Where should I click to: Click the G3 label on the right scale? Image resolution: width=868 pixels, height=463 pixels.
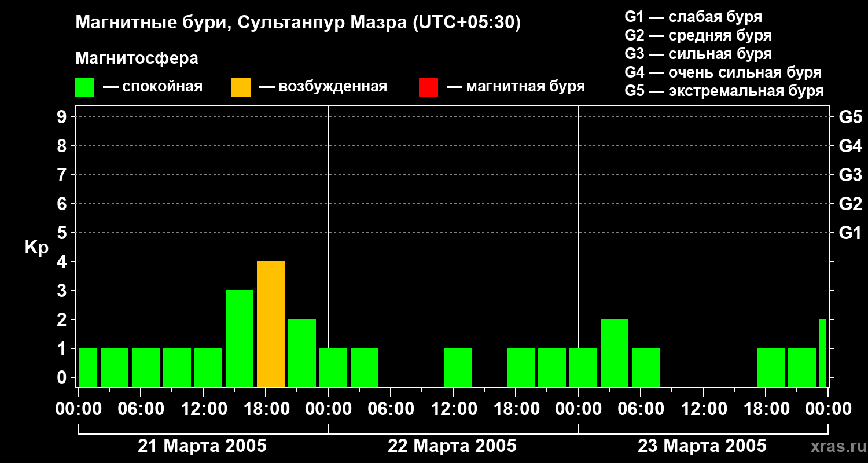(850, 175)
